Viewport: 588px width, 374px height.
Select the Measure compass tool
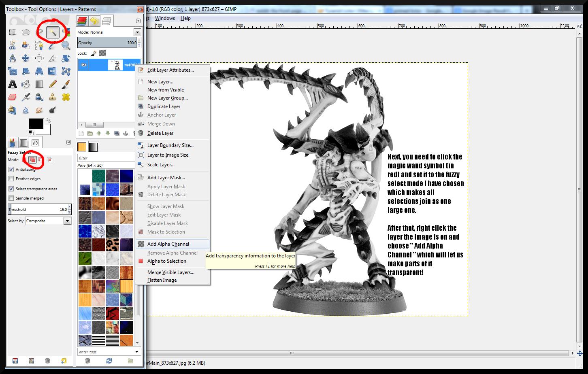(x=13, y=58)
